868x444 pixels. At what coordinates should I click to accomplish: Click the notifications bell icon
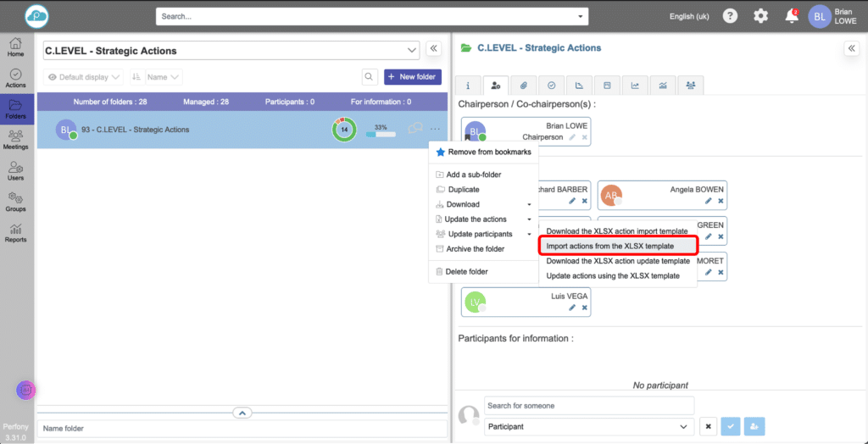(x=791, y=16)
